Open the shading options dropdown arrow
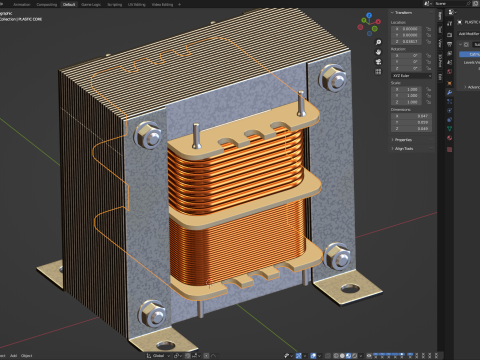480x360 pixels. coord(361,356)
